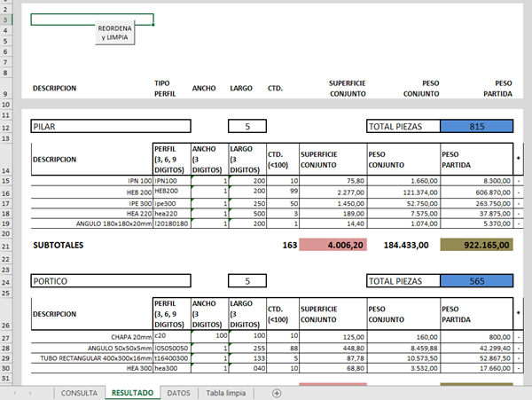This screenshot has height=400, width=532.
Task: Click the blue total piezas cell 565
Action: click(477, 281)
